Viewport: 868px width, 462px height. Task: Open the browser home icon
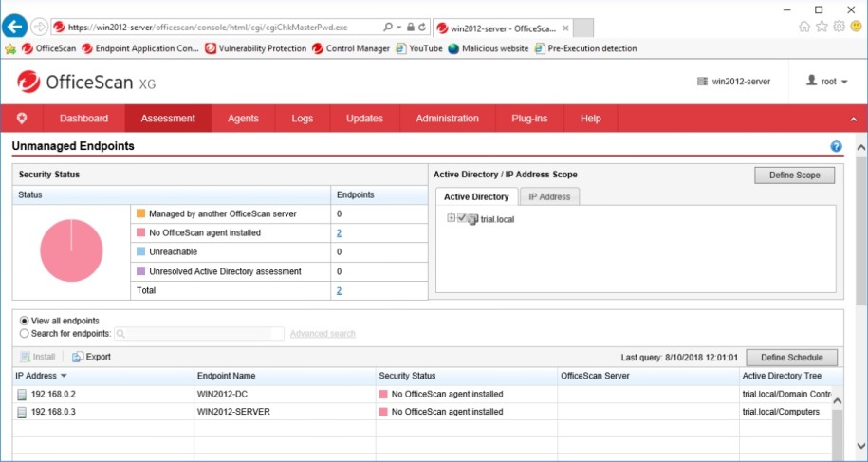tap(804, 27)
